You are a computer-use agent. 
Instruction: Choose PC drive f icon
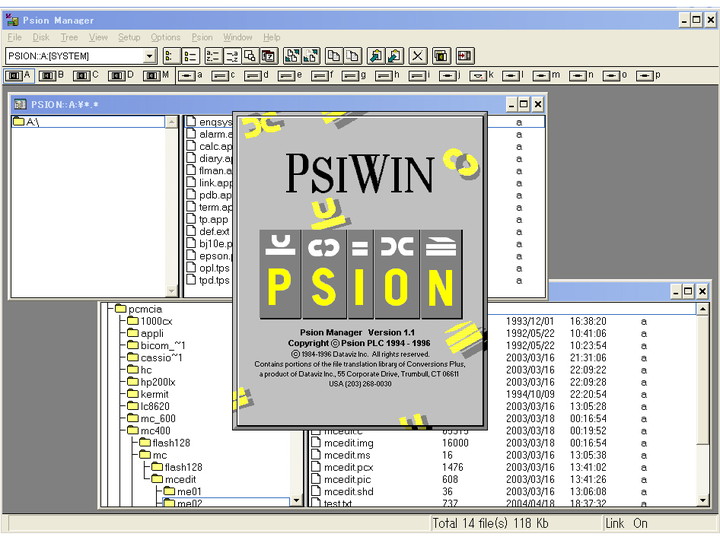pyautogui.click(x=322, y=75)
